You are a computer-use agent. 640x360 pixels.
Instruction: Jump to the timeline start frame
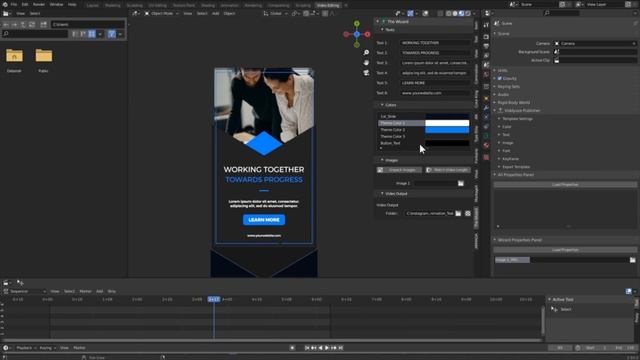pyautogui.click(x=307, y=348)
